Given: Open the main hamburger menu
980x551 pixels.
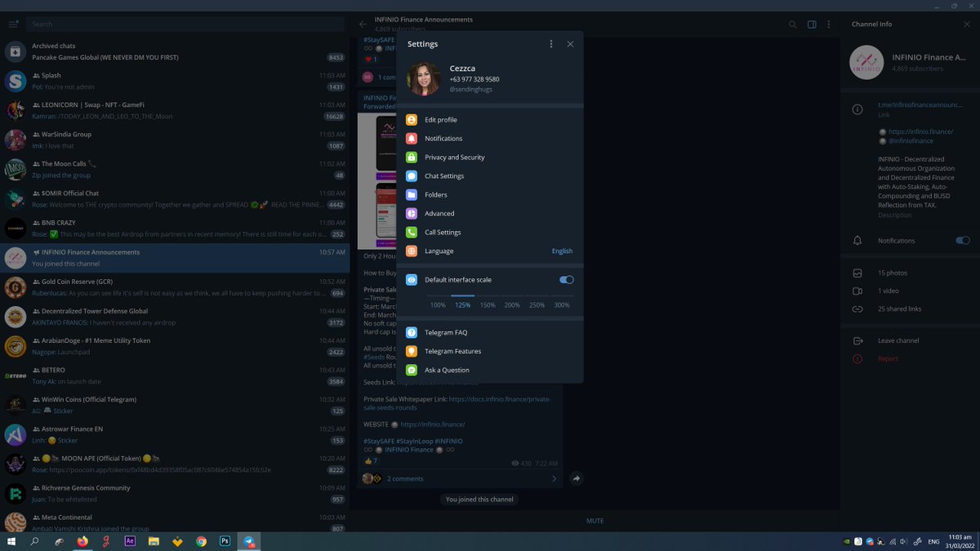Looking at the screenshot, I should click(13, 24).
